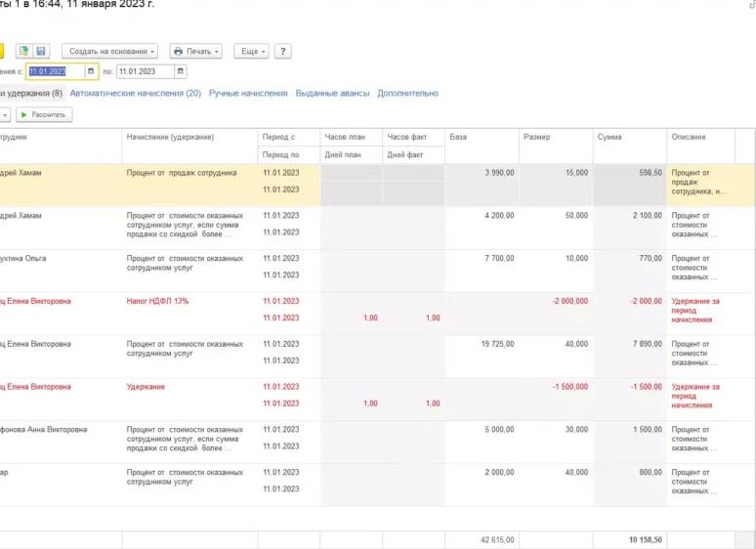Select the "и удержания (8)" tab
756x549 pixels.
(x=31, y=93)
